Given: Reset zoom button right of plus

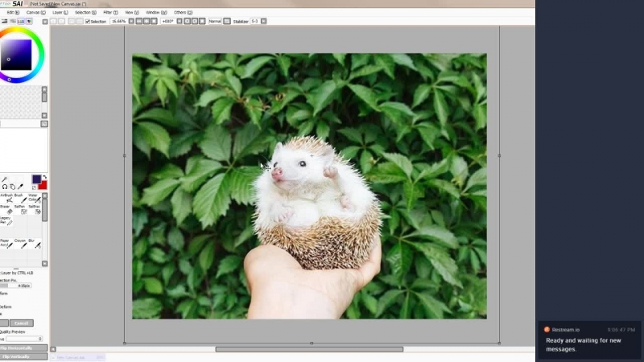Looking at the screenshot, I should click(x=154, y=21).
